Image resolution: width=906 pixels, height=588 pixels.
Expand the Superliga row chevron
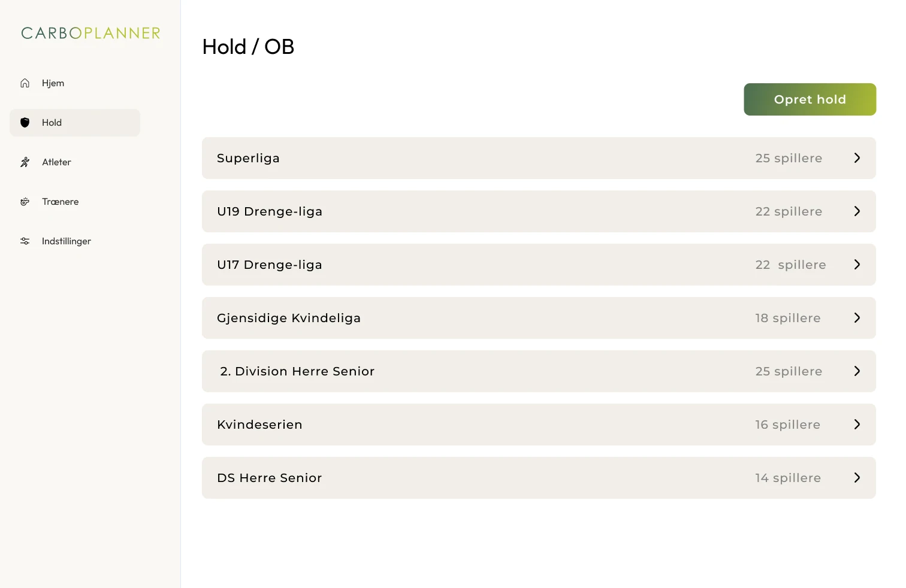857,158
